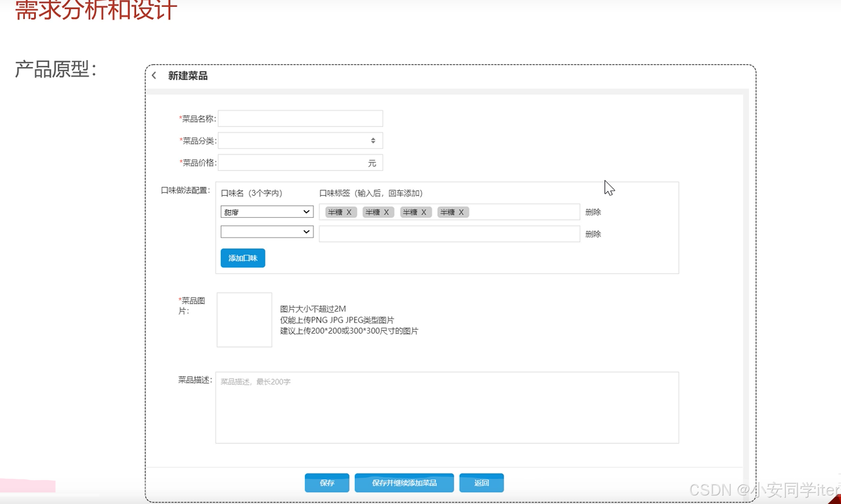The width and height of the screenshot is (841, 504).
Task: Click the 保存 button
Action: 327,483
